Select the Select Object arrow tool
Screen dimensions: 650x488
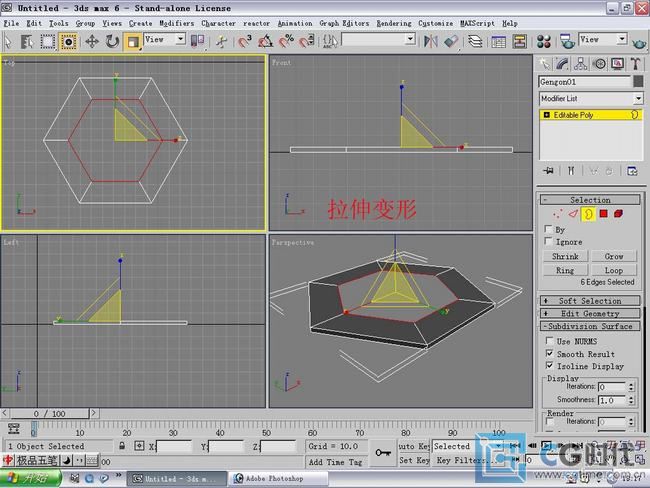coord(8,41)
